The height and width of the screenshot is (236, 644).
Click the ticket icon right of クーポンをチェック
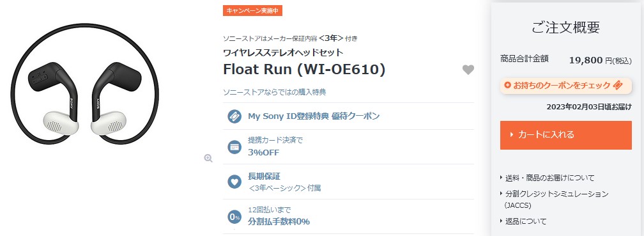(618, 85)
